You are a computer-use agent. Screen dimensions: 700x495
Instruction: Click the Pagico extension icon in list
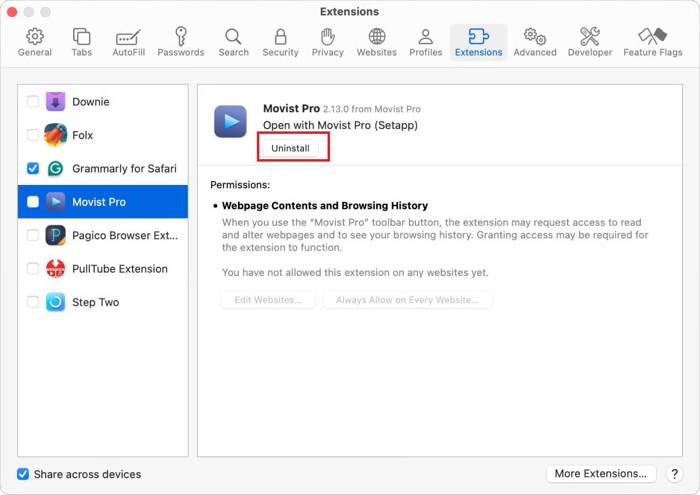click(x=55, y=235)
